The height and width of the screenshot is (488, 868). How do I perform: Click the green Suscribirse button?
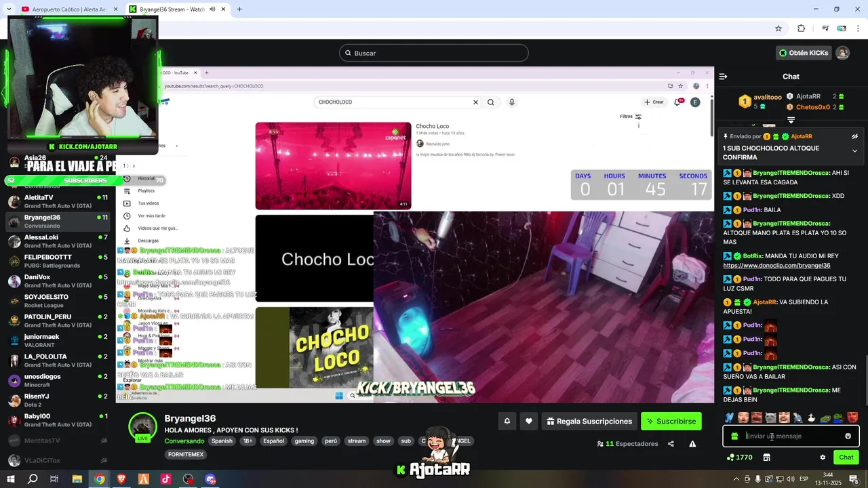(x=671, y=421)
